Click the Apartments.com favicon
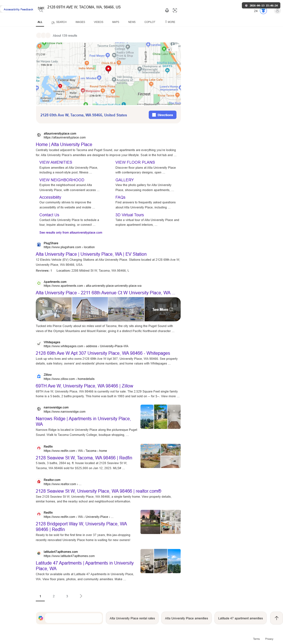 [39, 283]
